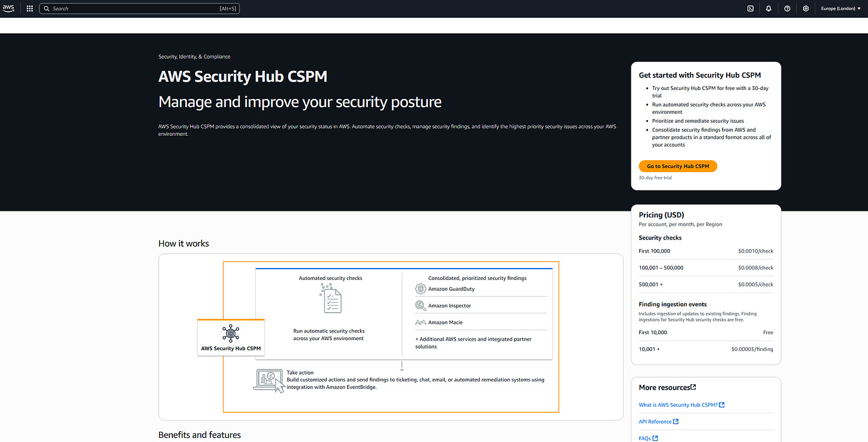Screen dimensions: 868x442
Task: Click the 10,001 + tier label
Action: point(649,349)
